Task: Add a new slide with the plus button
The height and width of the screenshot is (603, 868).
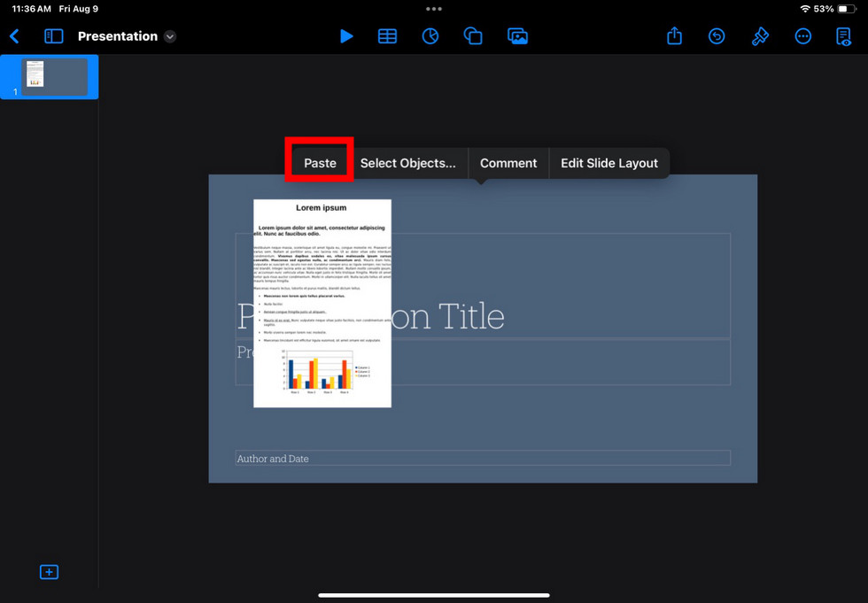Action: point(49,572)
